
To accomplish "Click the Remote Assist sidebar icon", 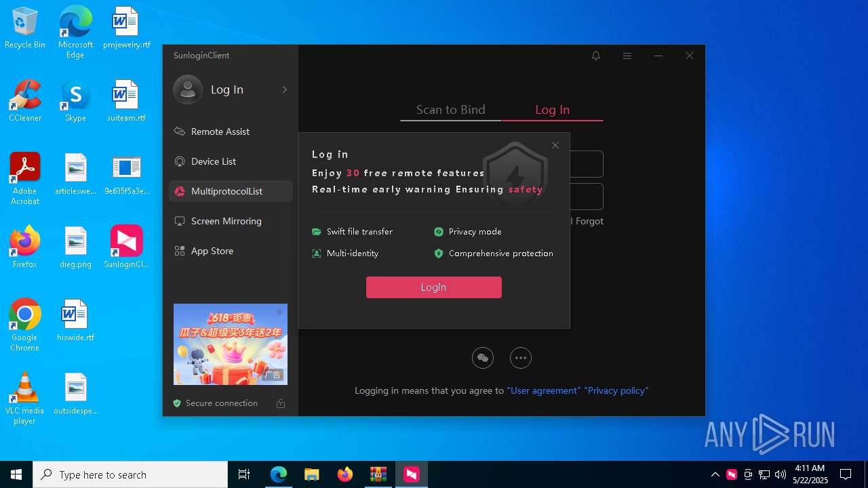I will [x=180, y=131].
